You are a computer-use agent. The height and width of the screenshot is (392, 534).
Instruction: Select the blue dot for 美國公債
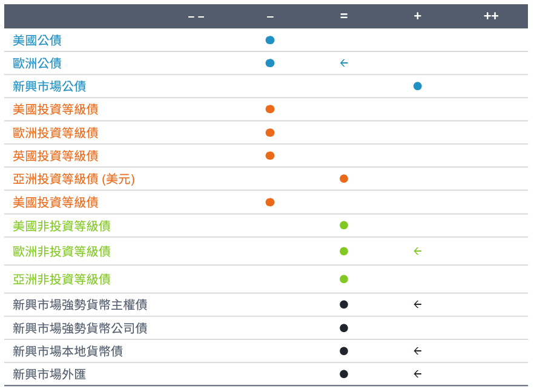pos(270,40)
